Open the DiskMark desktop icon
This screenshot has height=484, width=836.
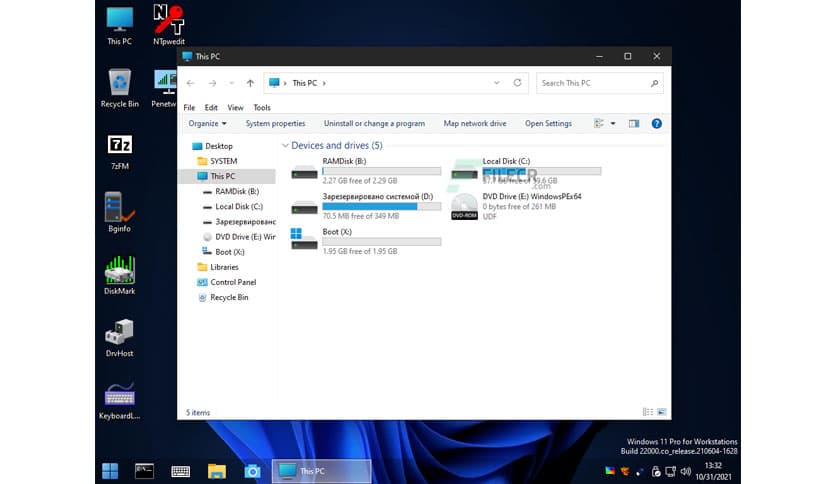[x=119, y=270]
